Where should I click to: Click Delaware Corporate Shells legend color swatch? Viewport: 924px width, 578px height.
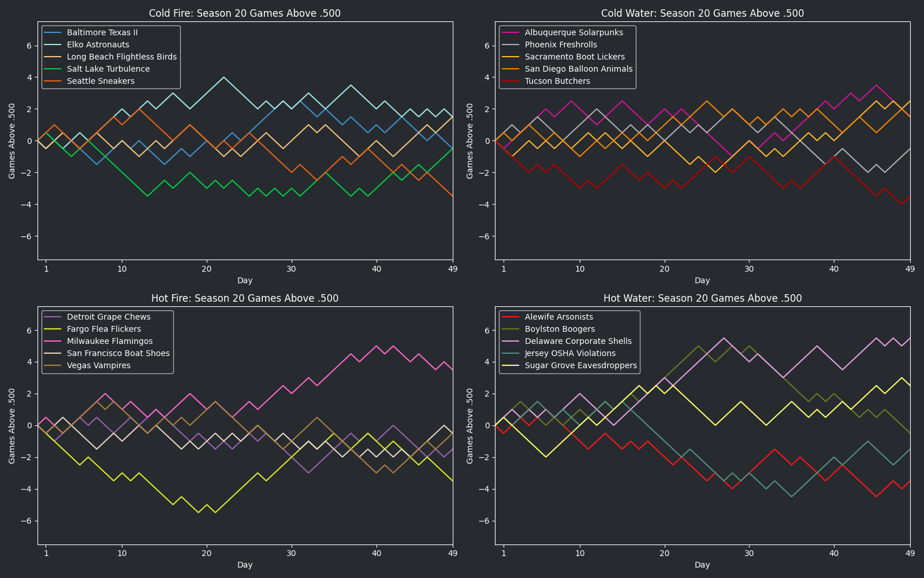click(512, 341)
